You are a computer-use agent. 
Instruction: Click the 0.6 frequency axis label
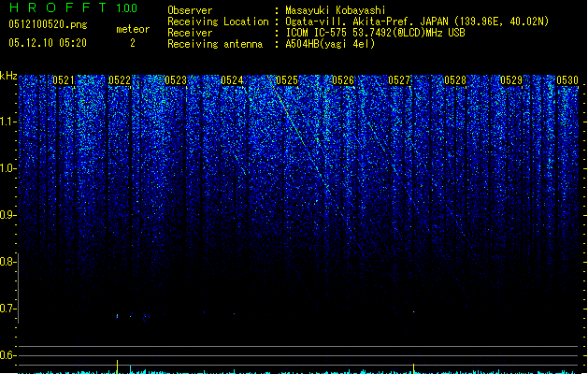(7, 355)
